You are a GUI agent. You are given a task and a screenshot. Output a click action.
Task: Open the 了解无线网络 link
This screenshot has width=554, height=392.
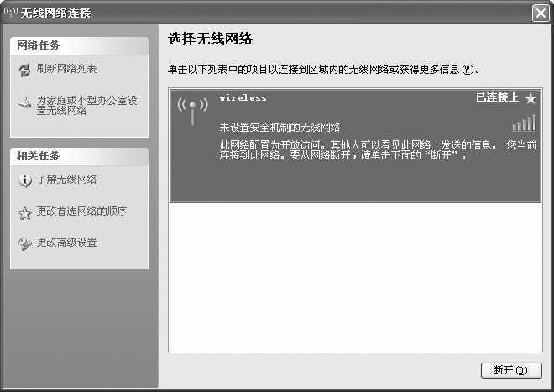pos(66,180)
